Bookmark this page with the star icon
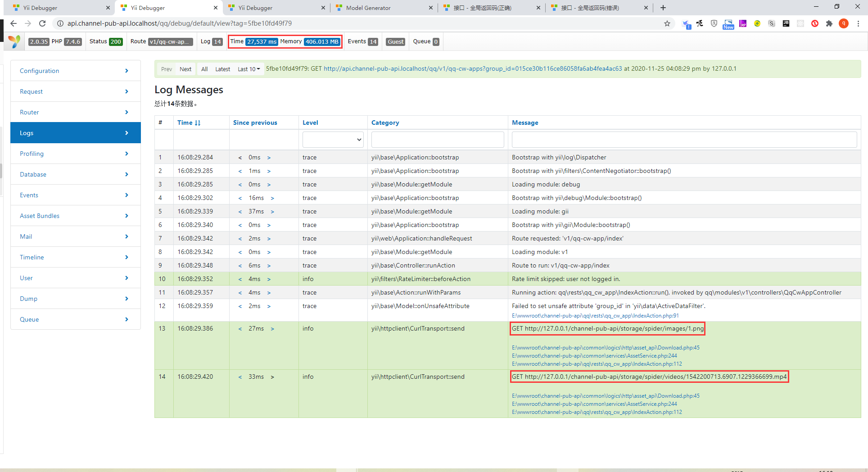Viewport: 868px width, 472px height. (x=667, y=23)
